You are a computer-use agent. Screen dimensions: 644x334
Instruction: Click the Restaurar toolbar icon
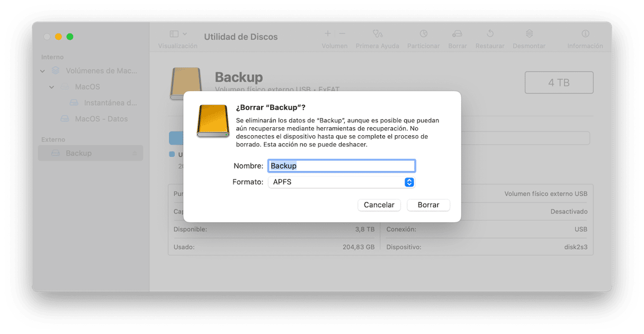click(x=490, y=34)
